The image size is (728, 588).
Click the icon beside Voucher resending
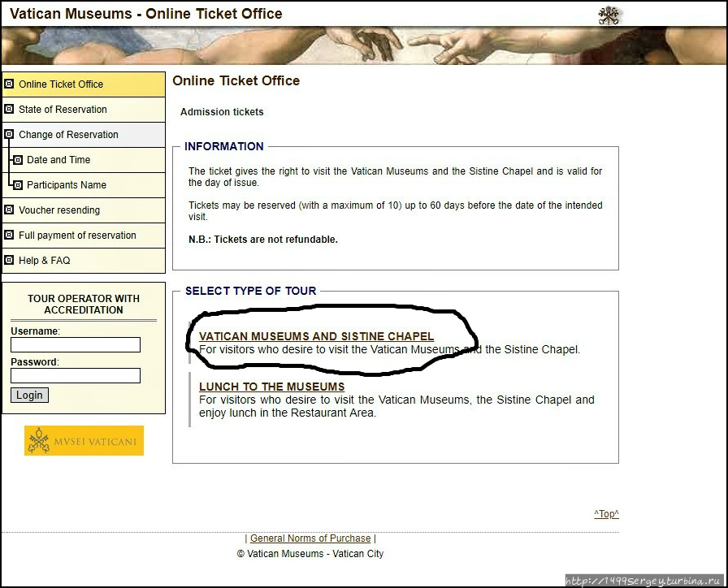[9, 210]
